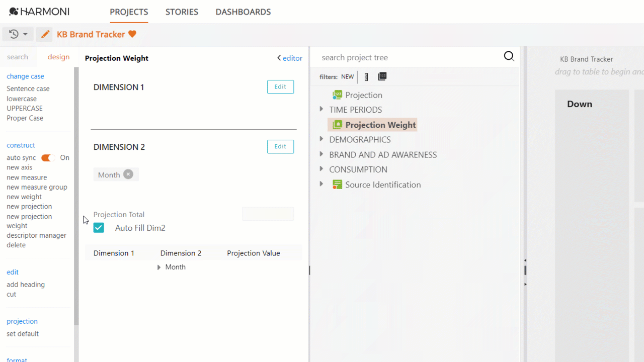Image resolution: width=644 pixels, height=362 pixels.
Task: Click the Dimension 2 column header
Action: click(x=181, y=253)
